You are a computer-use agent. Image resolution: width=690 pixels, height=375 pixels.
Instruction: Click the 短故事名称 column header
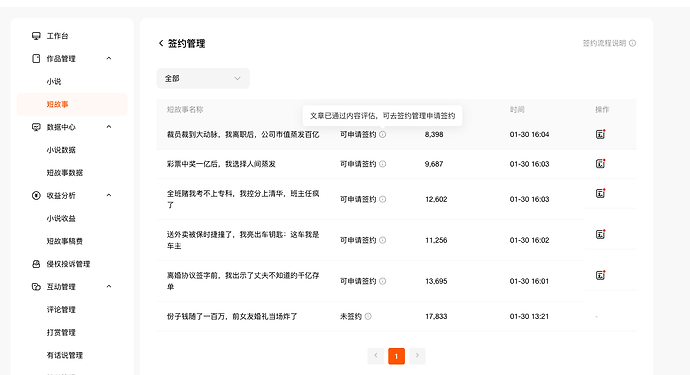pyautogui.click(x=185, y=110)
